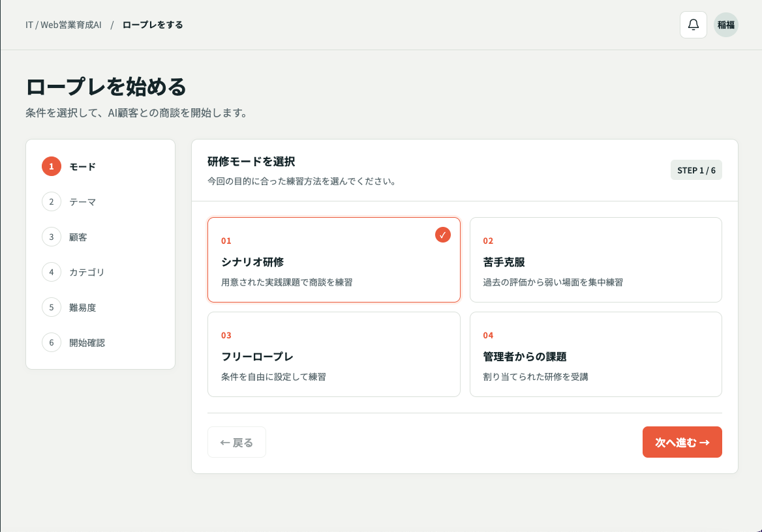762x532 pixels.
Task: Click the ← 戻る button
Action: [x=237, y=442]
